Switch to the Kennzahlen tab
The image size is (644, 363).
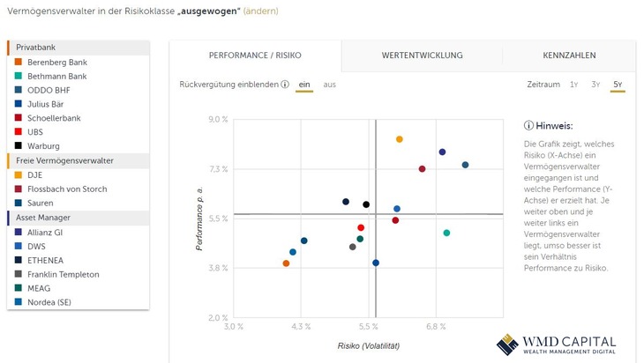[571, 56]
